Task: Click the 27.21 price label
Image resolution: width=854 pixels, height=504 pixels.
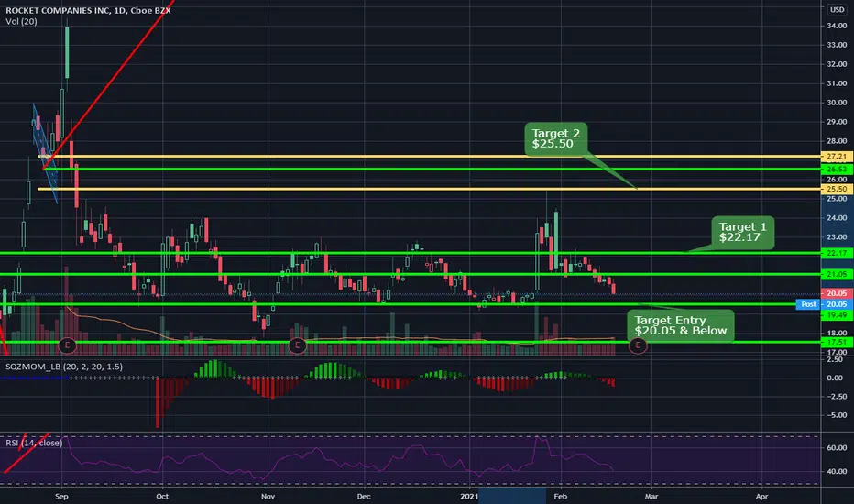Action: coord(837,157)
